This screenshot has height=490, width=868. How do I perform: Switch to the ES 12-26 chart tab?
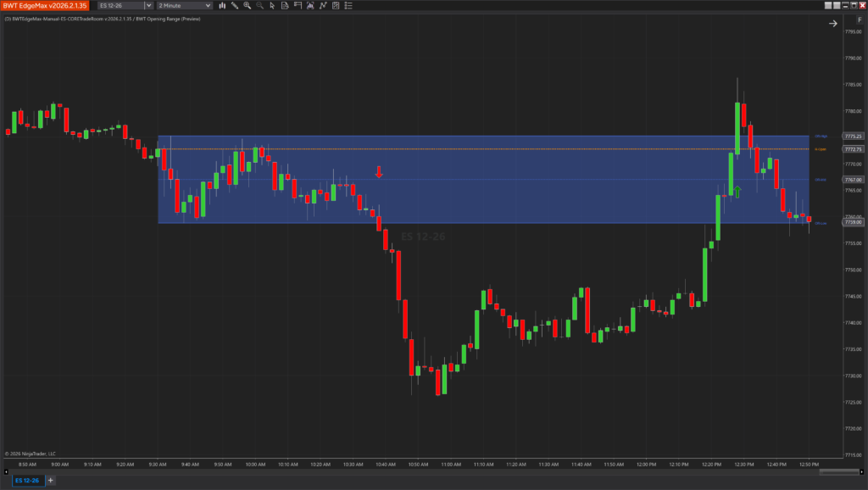coord(27,481)
